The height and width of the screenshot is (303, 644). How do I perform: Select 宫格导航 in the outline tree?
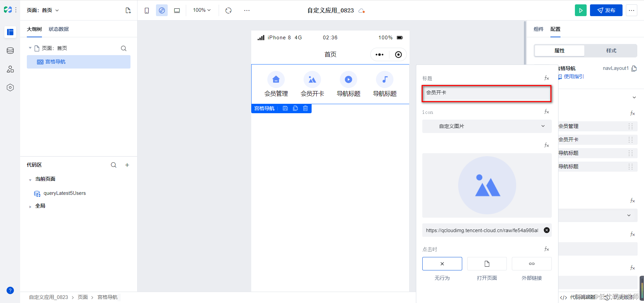[x=78, y=62]
